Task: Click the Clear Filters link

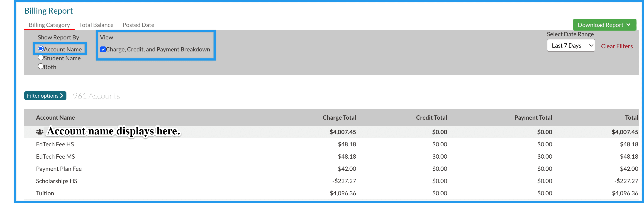Action: pyautogui.click(x=617, y=46)
